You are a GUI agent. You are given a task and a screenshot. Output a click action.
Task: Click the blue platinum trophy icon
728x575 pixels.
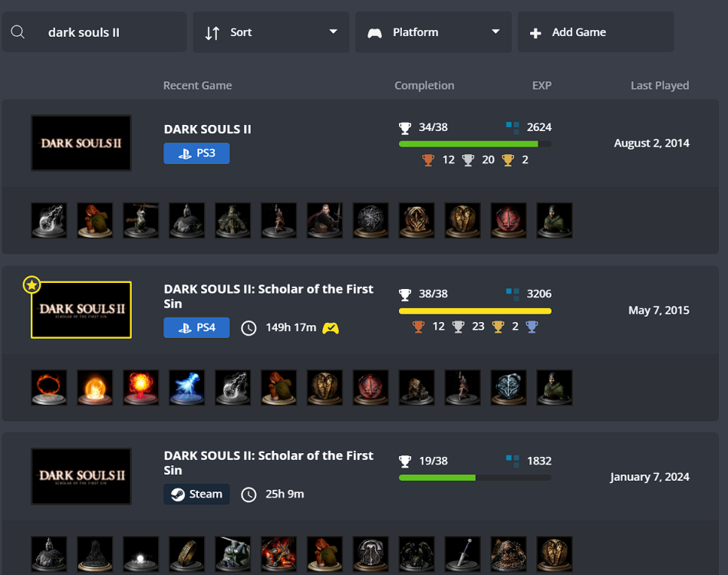tap(532, 327)
